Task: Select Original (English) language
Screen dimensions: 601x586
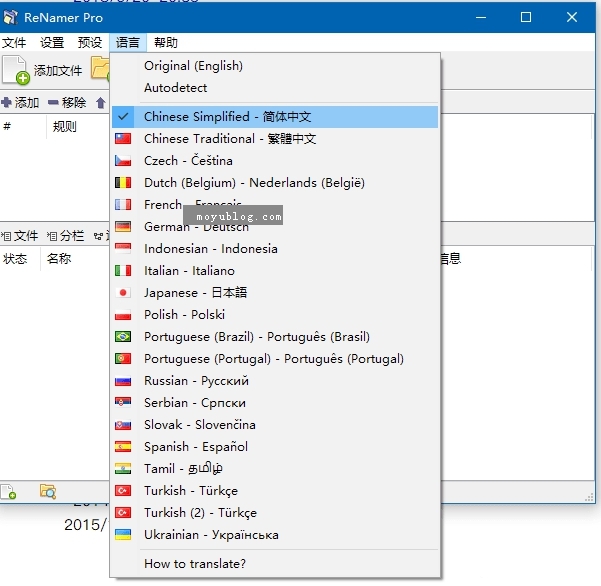Action: click(x=275, y=66)
